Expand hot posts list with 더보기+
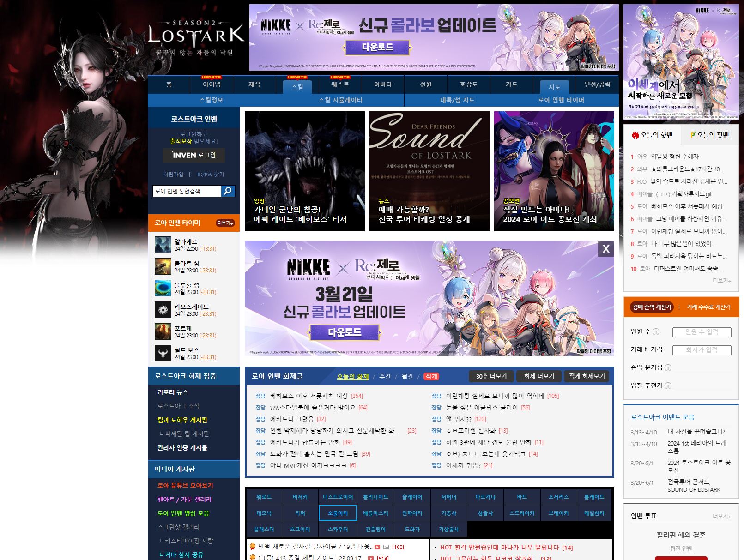Viewport: 744px width, 560px height. (722, 281)
